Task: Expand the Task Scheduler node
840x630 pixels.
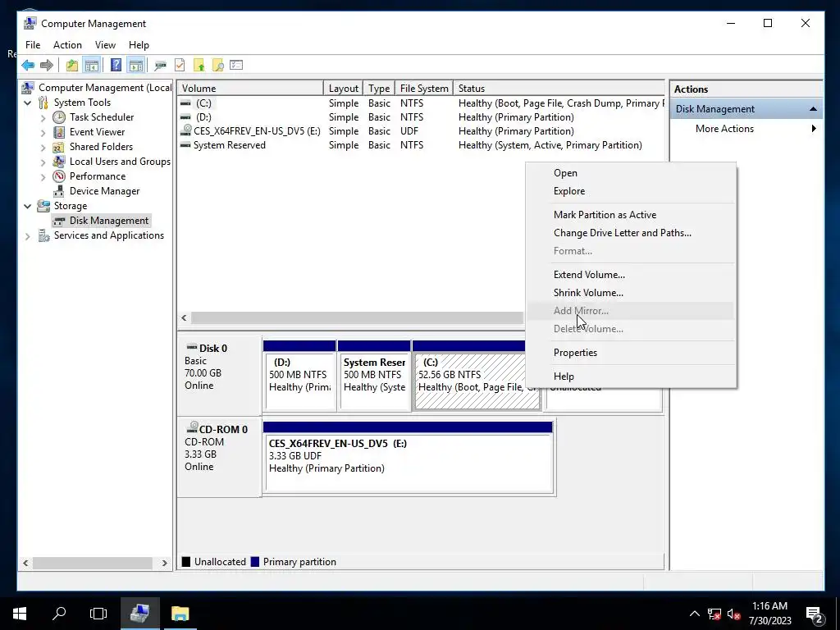Action: click(x=43, y=117)
